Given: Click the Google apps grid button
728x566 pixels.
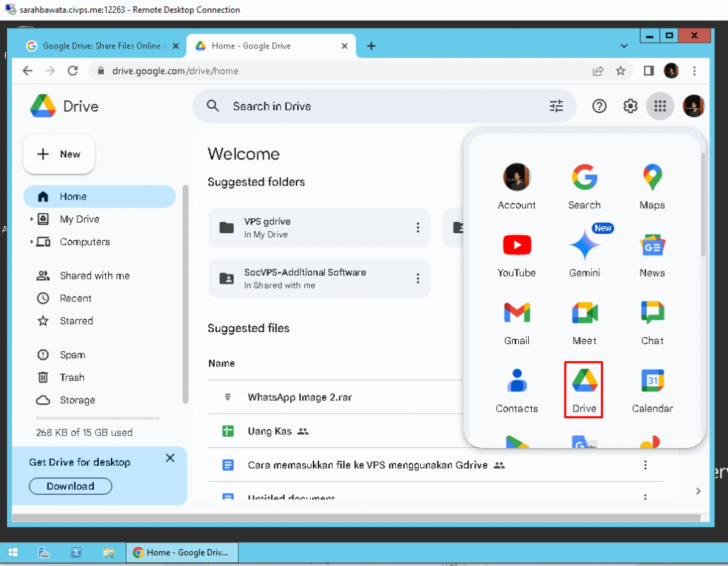Looking at the screenshot, I should [x=660, y=107].
